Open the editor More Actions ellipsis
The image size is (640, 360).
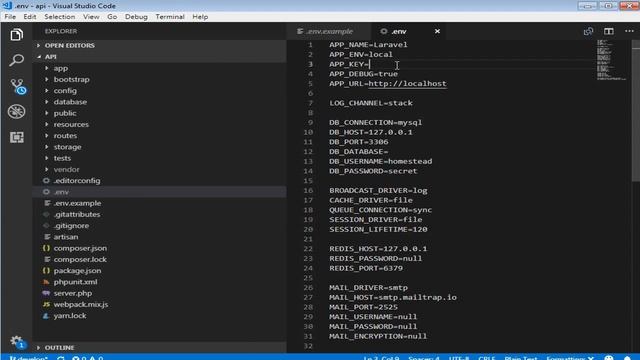629,31
